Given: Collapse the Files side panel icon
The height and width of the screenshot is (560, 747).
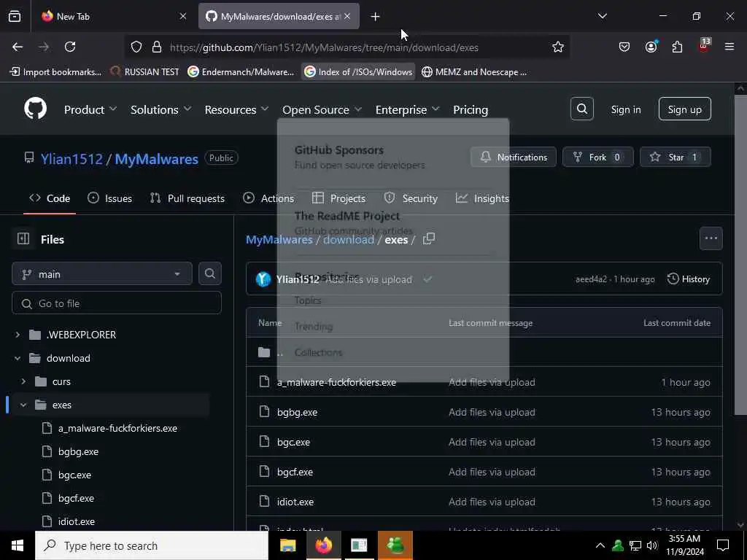Looking at the screenshot, I should (x=23, y=238).
